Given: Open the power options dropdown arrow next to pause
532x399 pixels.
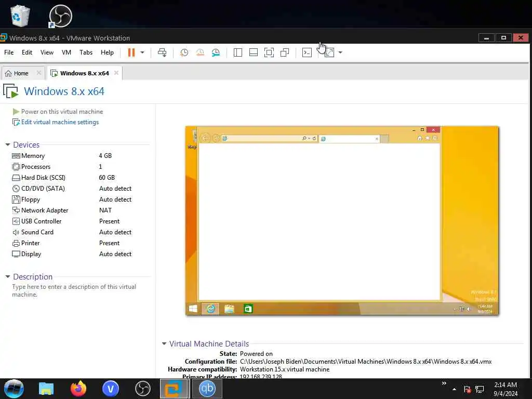Looking at the screenshot, I should tap(142, 52).
